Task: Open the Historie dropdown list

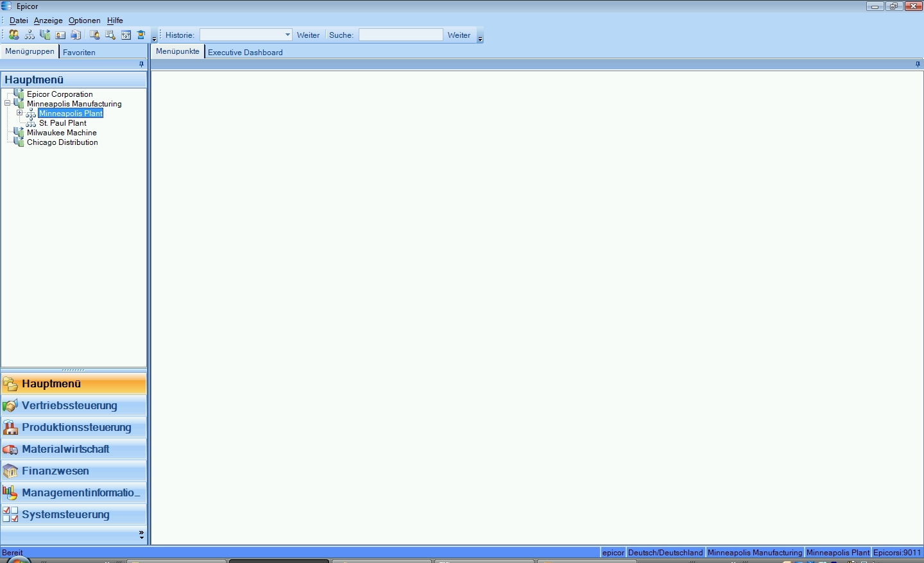Action: (x=287, y=35)
